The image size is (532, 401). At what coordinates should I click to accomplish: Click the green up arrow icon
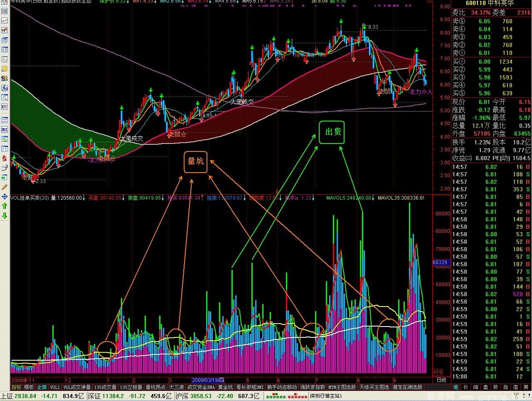4,206
